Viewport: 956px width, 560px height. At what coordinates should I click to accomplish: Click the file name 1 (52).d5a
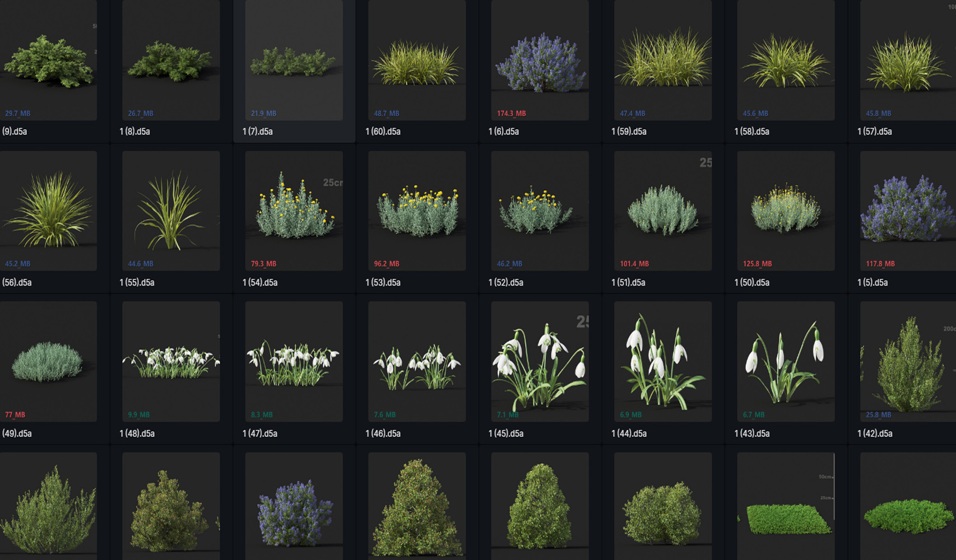pos(506,282)
